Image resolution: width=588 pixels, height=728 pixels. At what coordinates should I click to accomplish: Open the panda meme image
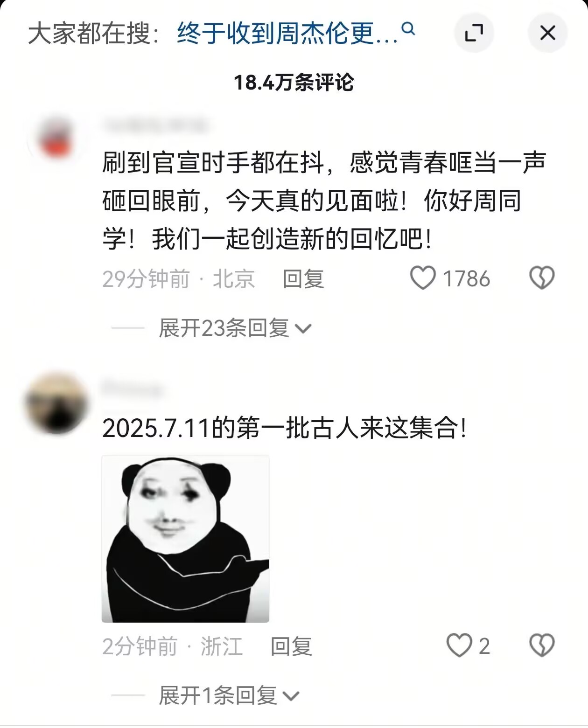click(185, 539)
